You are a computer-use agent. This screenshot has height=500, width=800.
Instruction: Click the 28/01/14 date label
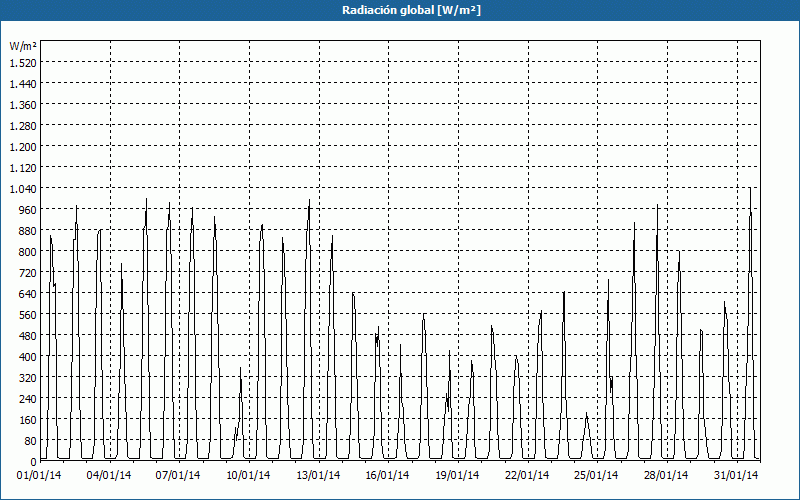click(x=666, y=475)
